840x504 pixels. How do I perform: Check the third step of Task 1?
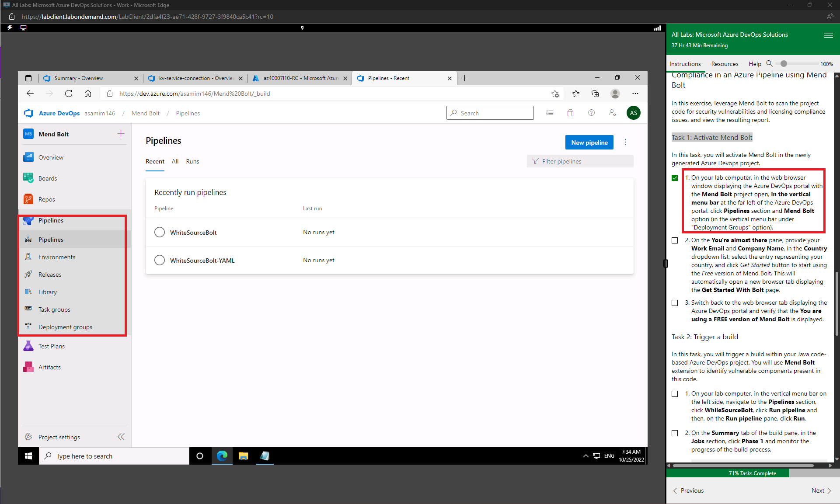tap(675, 303)
